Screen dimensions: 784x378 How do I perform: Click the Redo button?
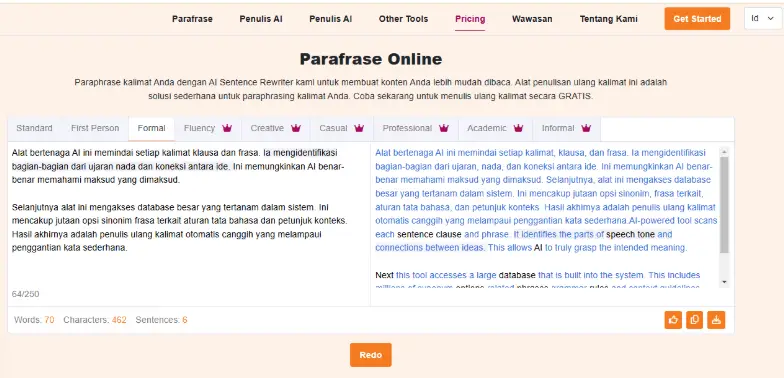click(370, 355)
